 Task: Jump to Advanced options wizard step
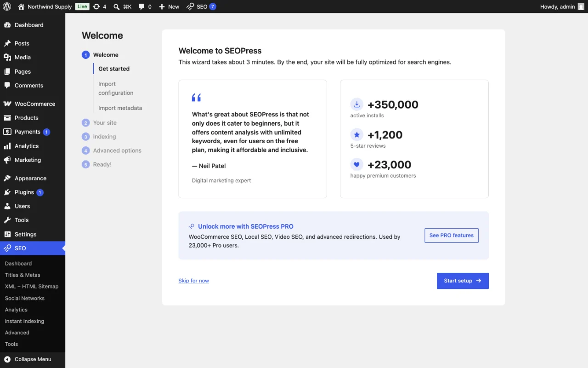point(112,150)
